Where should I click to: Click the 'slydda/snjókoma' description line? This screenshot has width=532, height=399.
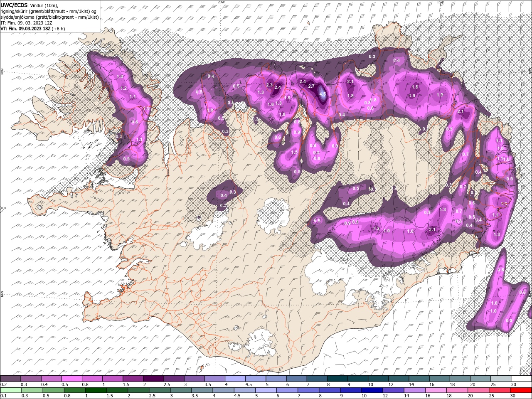(x=49, y=17)
